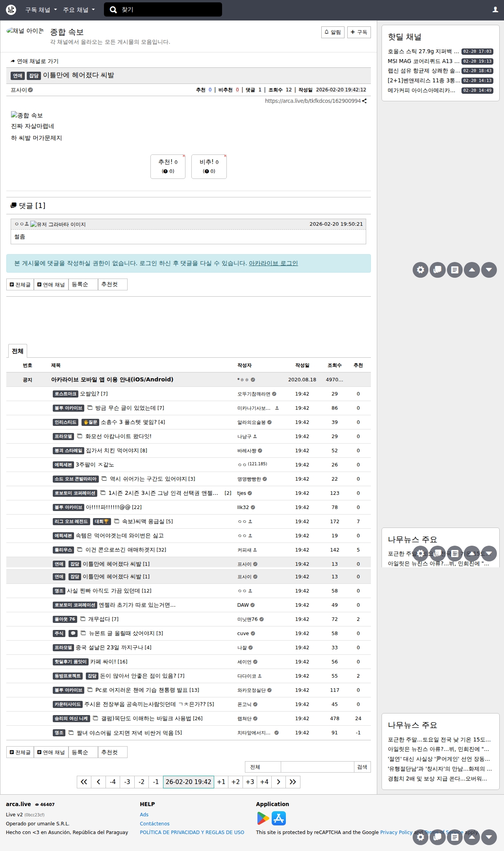The image size is (504, 851).
Task: Open the Contáctenos link in the footer
Action: click(x=155, y=823)
